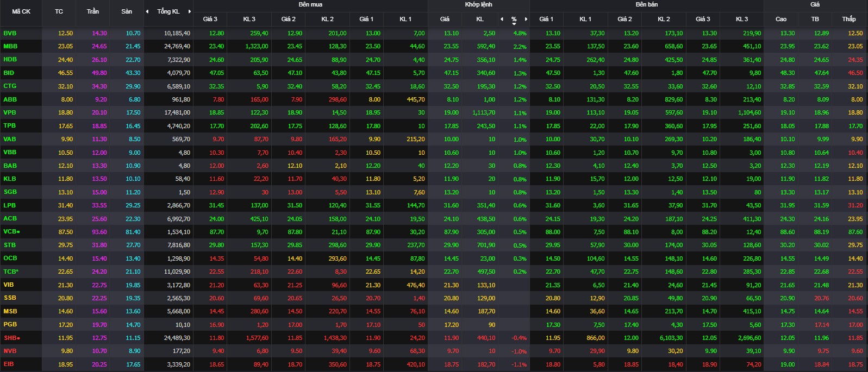Click the Bên mua group header
This screenshot has width=868, height=372.
310,4
